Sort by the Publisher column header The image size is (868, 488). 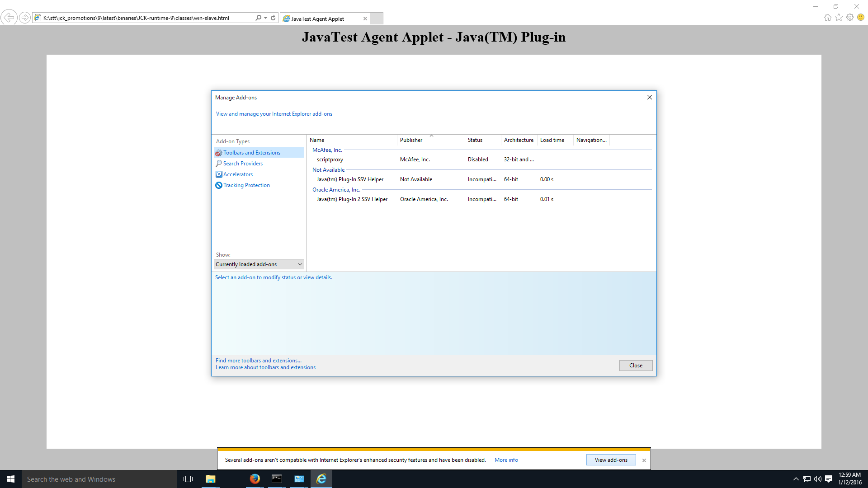[431, 140]
